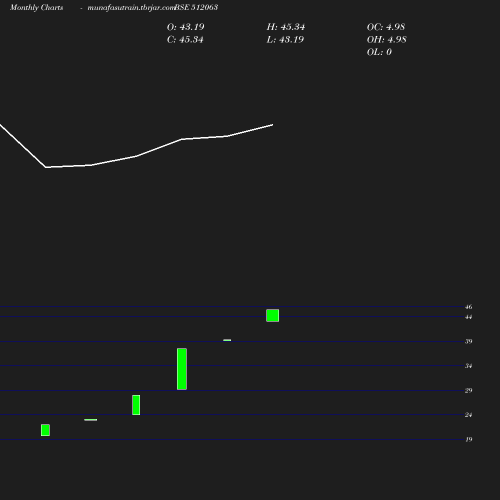Image resolution: width=500 pixels, height=500 pixels.
Task: Click the close value 'C: 45.34'
Action: (x=185, y=40)
